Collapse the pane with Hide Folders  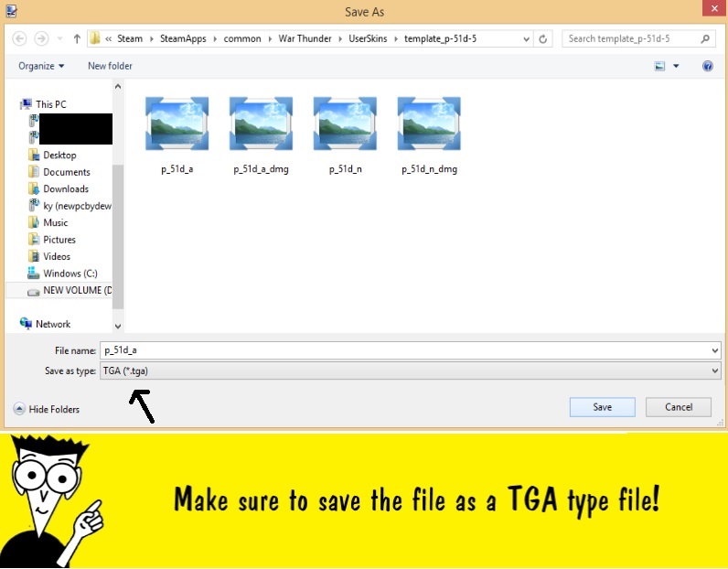click(47, 409)
